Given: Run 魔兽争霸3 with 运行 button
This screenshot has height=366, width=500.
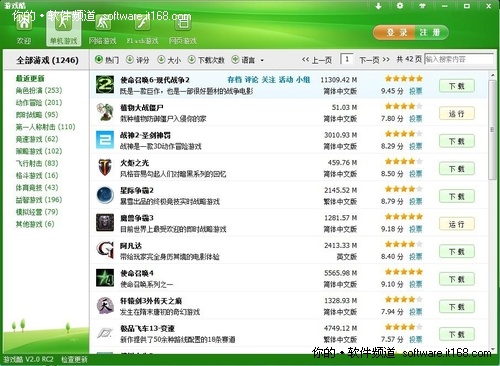Looking at the screenshot, I should tap(457, 224).
